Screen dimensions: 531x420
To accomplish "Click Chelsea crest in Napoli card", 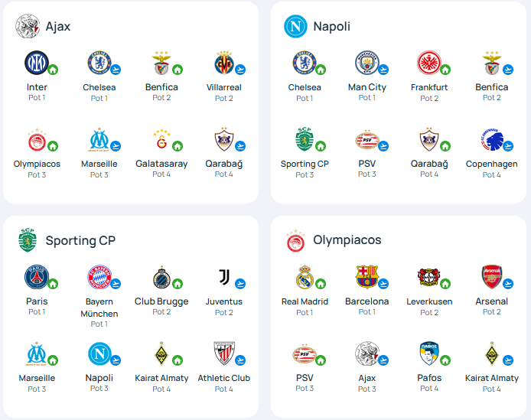I will [x=305, y=63].
